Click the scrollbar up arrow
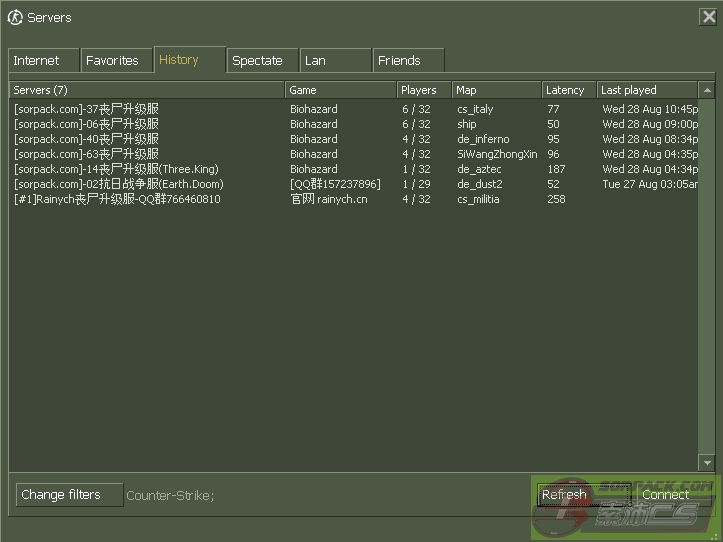Image resolution: width=723 pixels, height=542 pixels. point(706,90)
